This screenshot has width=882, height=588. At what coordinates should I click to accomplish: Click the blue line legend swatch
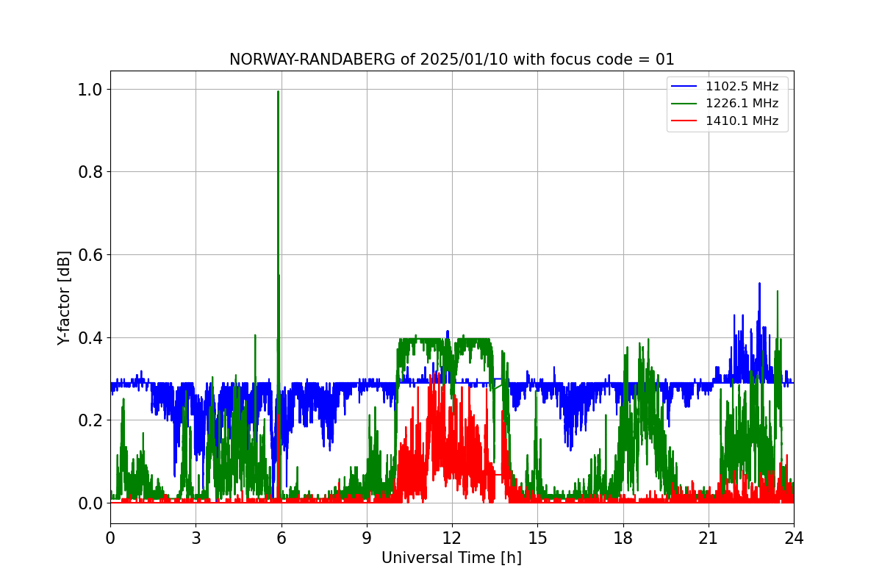[x=684, y=87]
